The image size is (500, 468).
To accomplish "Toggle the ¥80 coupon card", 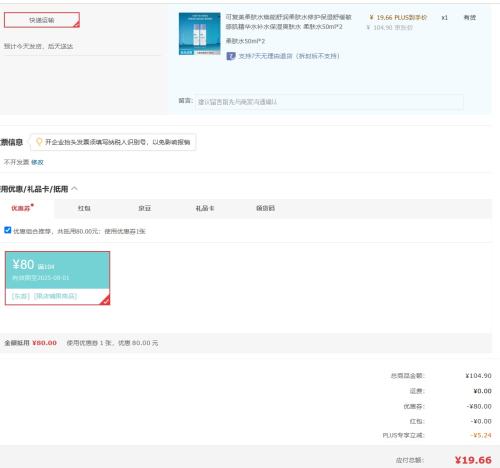I will tap(57, 278).
